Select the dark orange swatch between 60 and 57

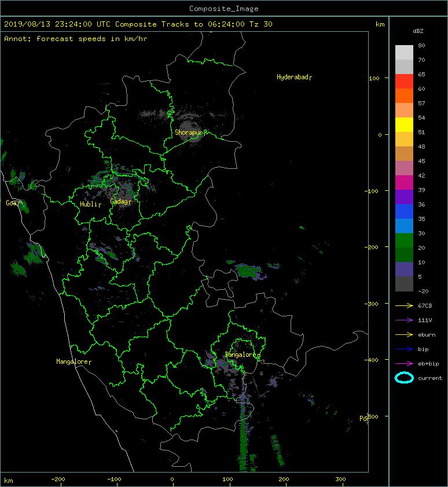(404, 96)
